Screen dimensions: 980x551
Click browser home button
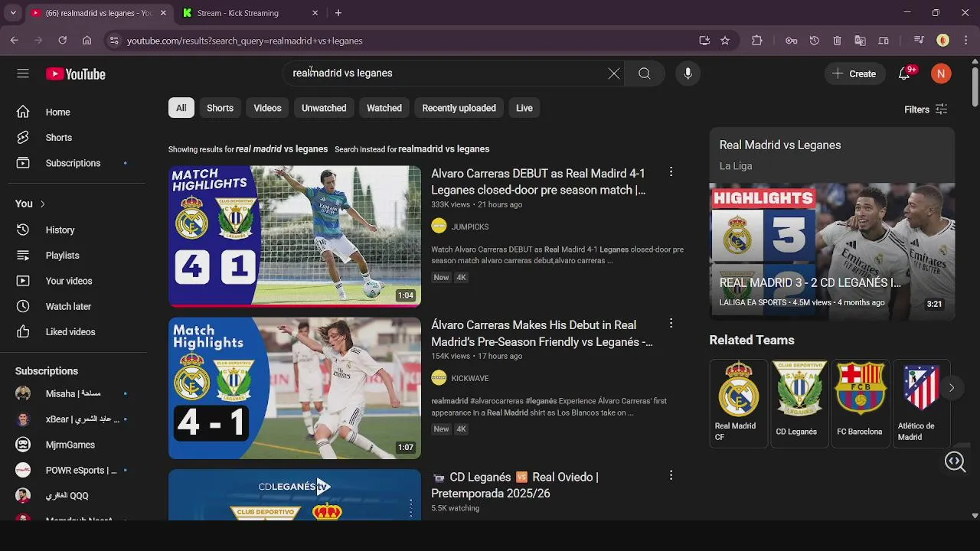click(x=87, y=41)
